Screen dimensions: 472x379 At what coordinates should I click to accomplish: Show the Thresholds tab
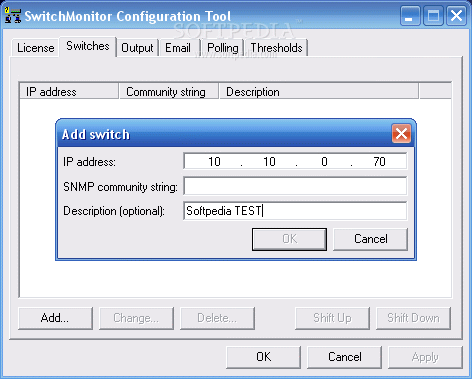click(x=276, y=48)
